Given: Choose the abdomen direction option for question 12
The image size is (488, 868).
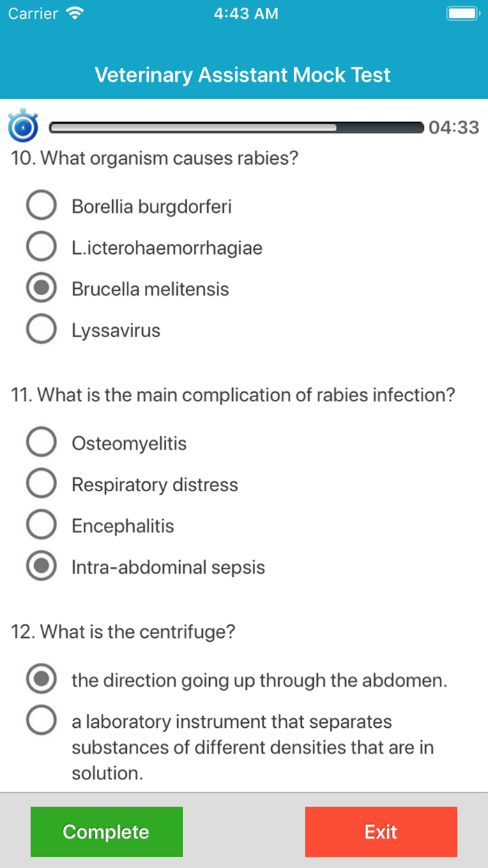Looking at the screenshot, I should pos(41,678).
